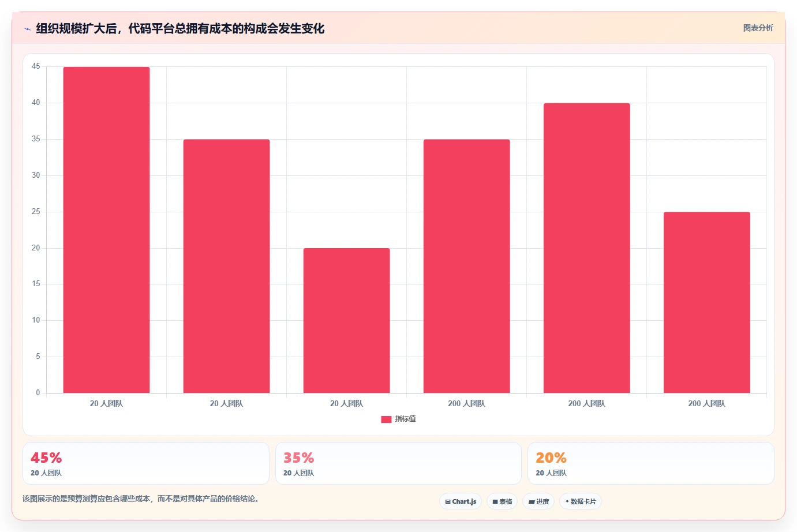The image size is (797, 532).
Task: Click the 200 人团队 bar reaching 35
Action: (466, 267)
